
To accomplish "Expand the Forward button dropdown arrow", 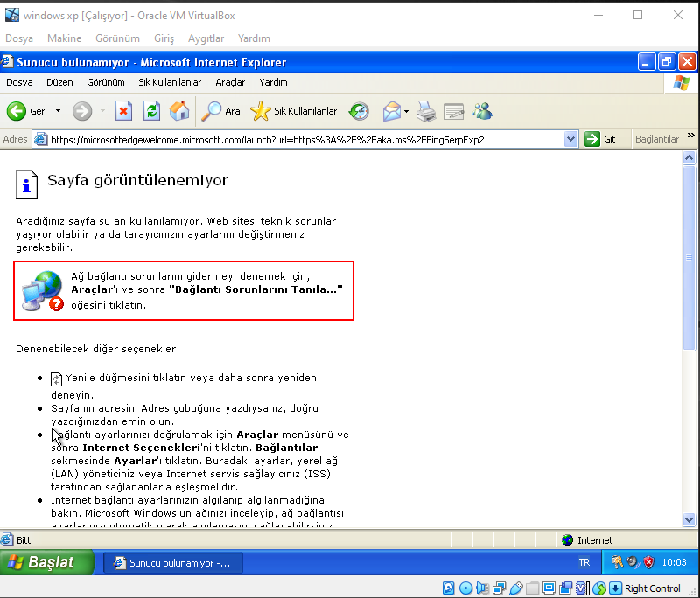I will pos(102,110).
